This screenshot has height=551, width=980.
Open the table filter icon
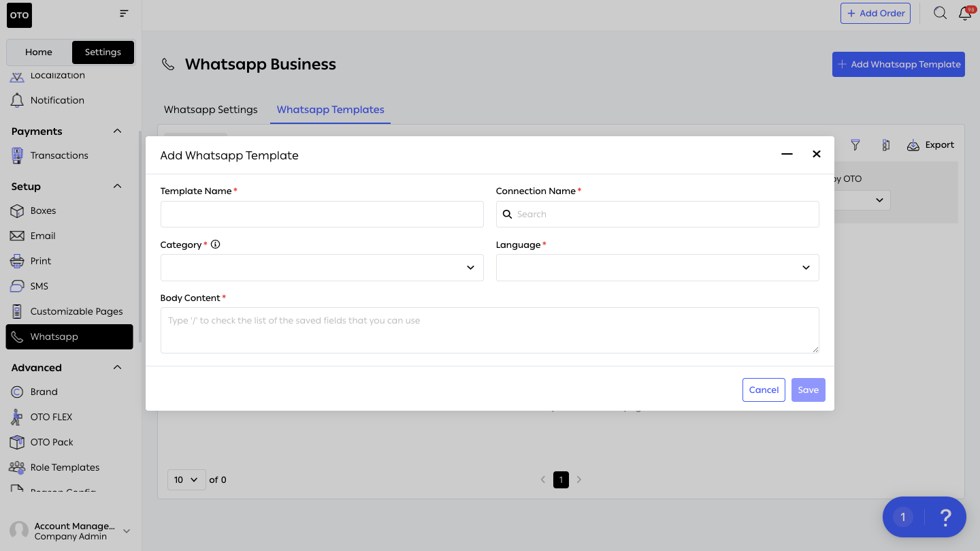coord(855,145)
